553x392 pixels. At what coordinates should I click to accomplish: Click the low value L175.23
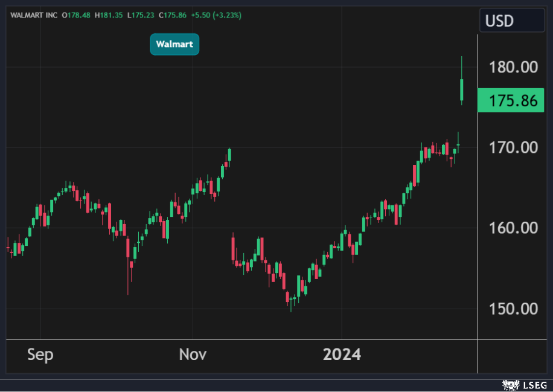pyautogui.click(x=141, y=16)
